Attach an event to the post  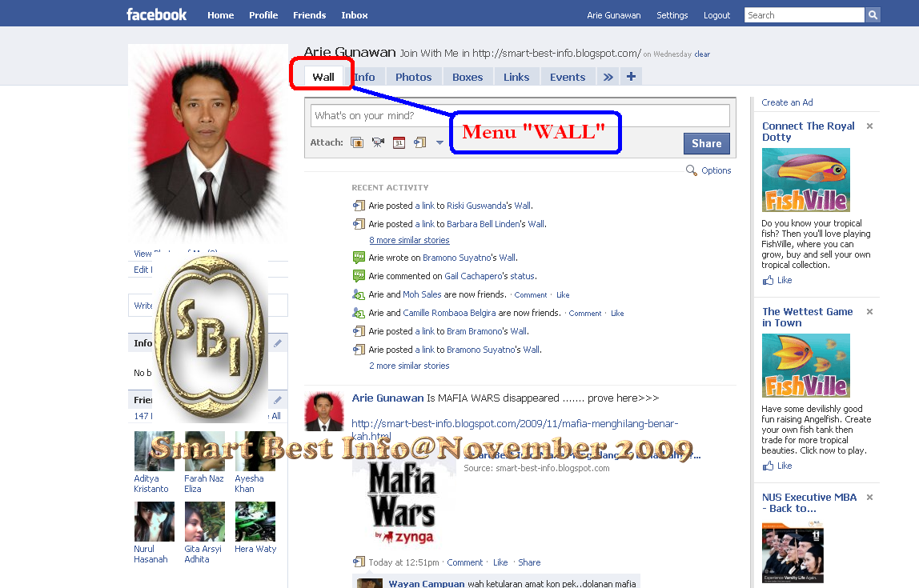399,142
